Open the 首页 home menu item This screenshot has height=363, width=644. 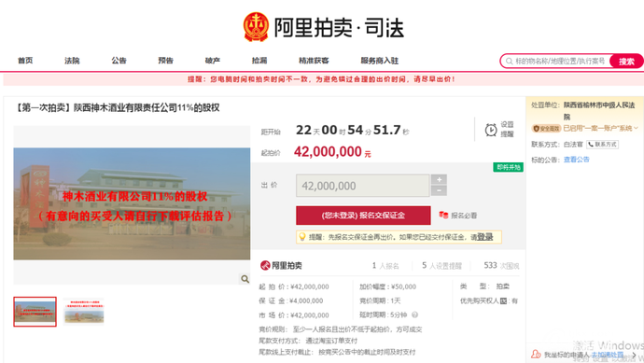[25, 61]
